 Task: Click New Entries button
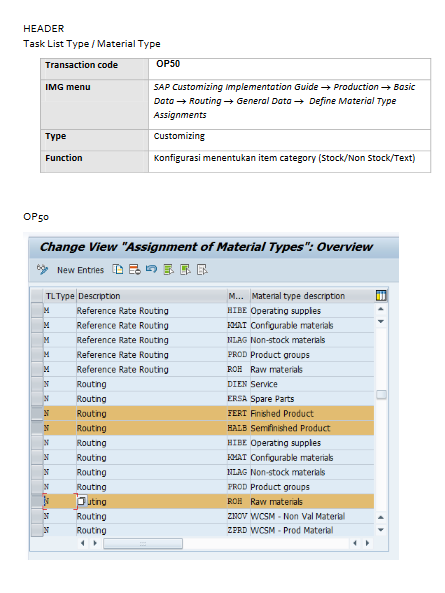(x=80, y=270)
